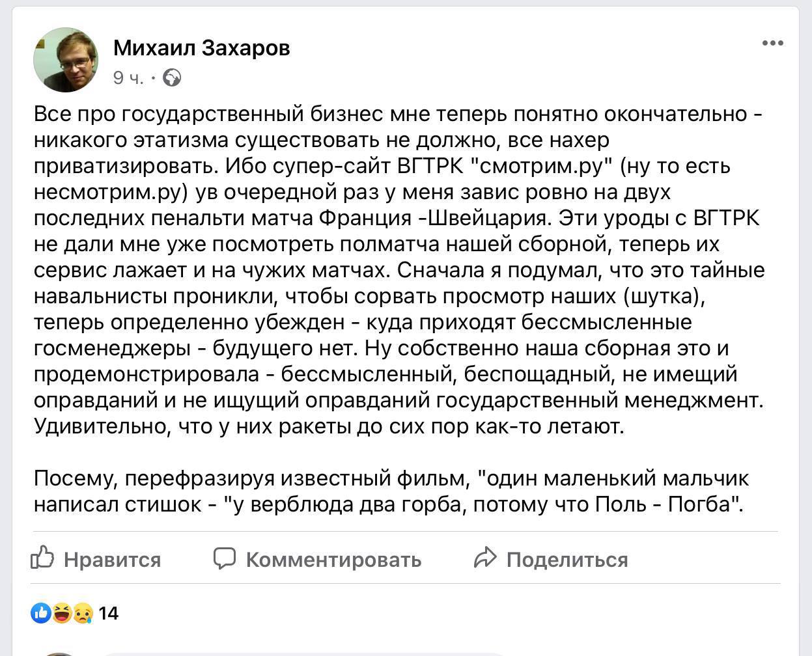Click the globe public audience icon
812x656 pixels.
[x=172, y=78]
